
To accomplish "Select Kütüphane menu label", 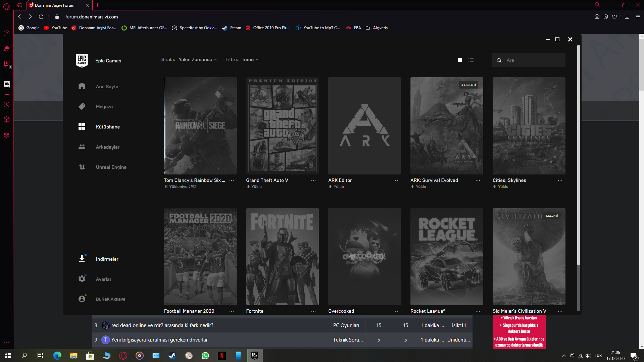I will point(108,127).
